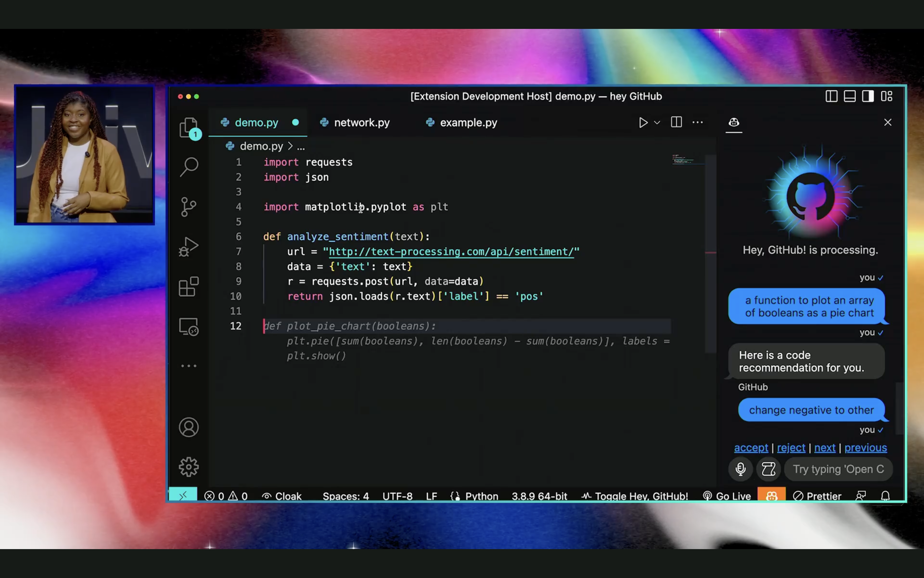Screen dimensions: 924x578
Task: Open the Manage settings gear
Action: (189, 467)
